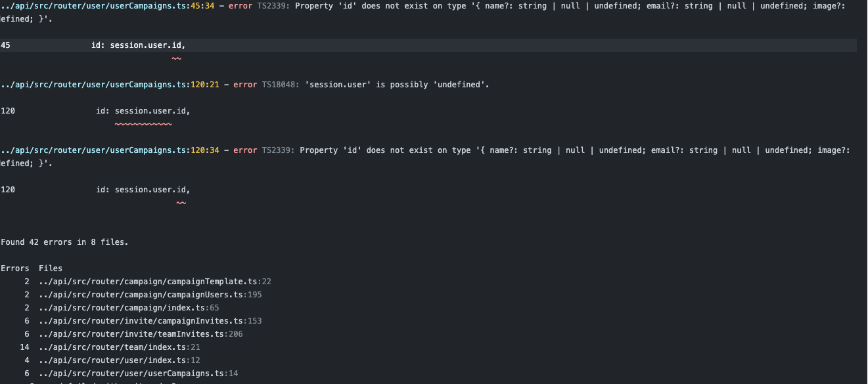Click the long red squiggle under session.user
The width and height of the screenshot is (868, 384).
(143, 123)
